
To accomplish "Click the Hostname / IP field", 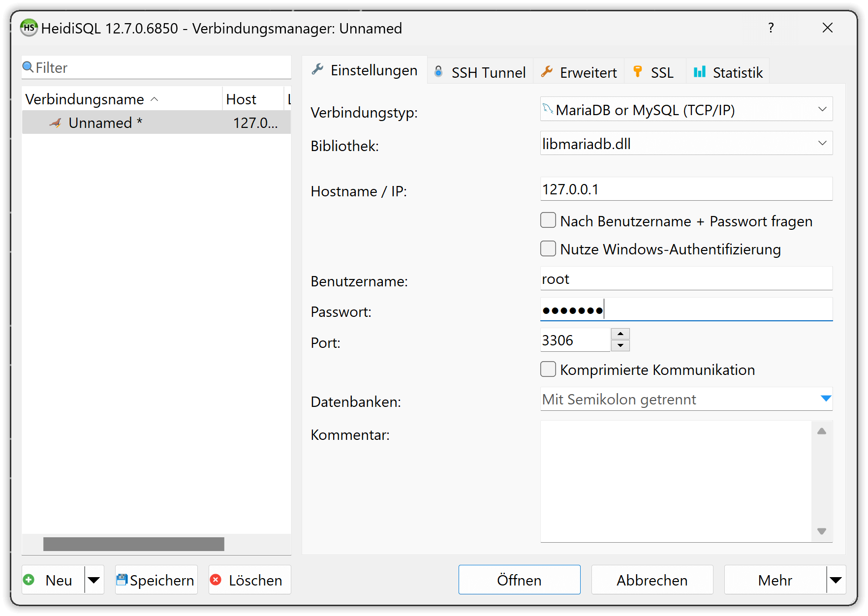I will click(686, 189).
